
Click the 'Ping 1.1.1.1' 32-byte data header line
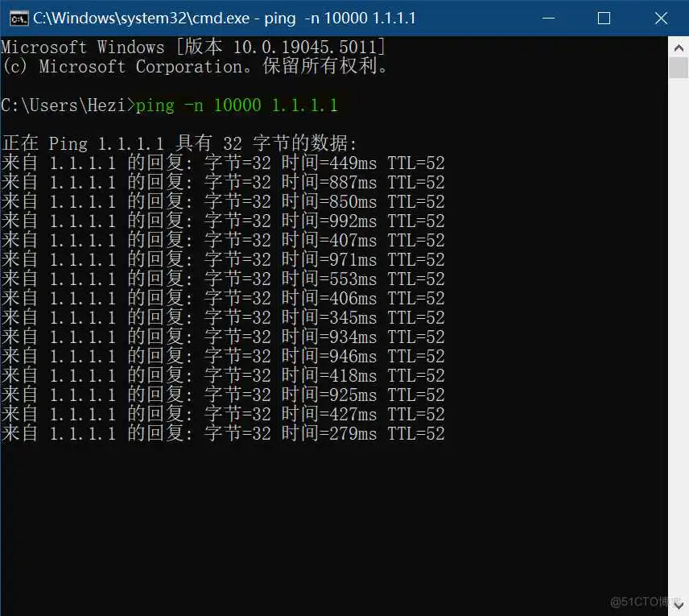point(179,144)
